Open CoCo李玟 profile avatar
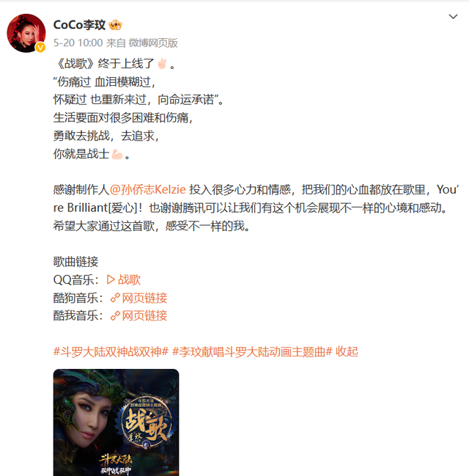This screenshot has width=469, height=476. pyautogui.click(x=26, y=33)
